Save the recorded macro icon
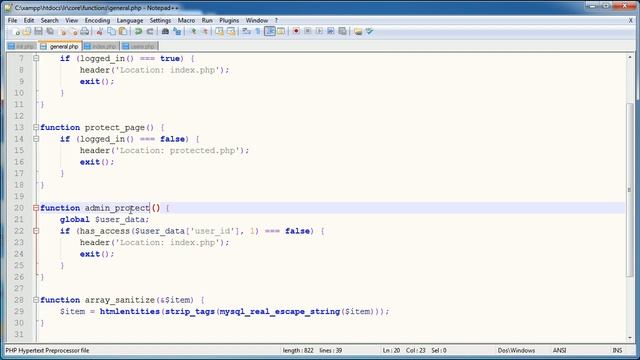This screenshot has width=640, height=360. click(x=342, y=31)
